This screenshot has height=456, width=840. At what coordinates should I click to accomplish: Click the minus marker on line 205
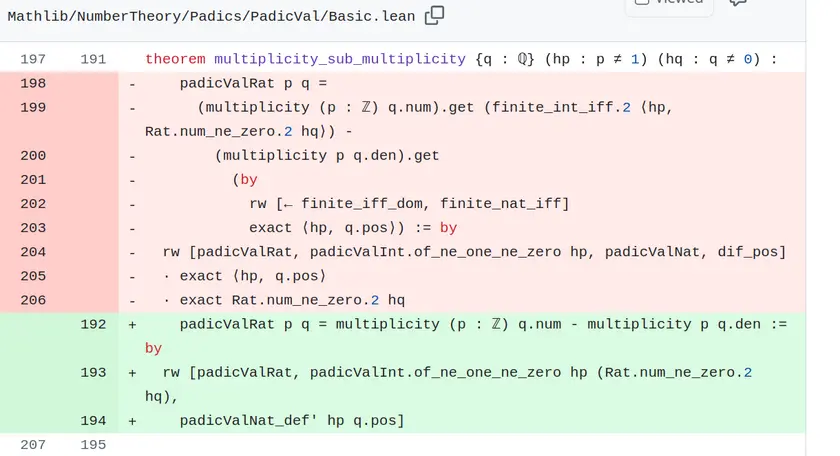pos(132,276)
